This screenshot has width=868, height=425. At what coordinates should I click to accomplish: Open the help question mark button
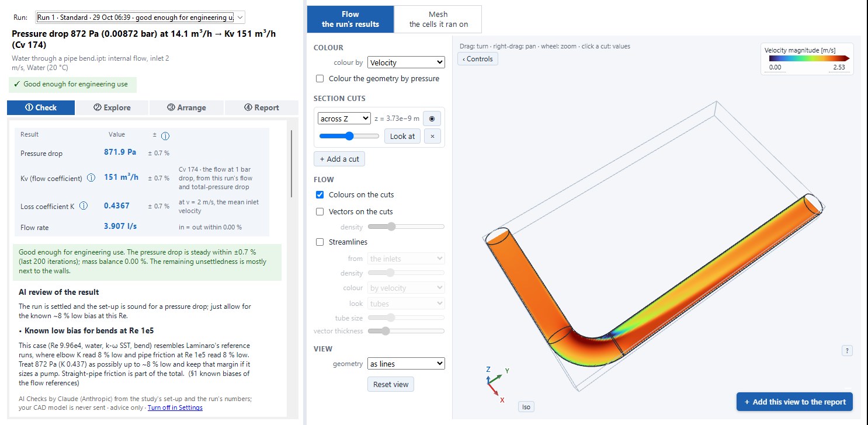(848, 351)
